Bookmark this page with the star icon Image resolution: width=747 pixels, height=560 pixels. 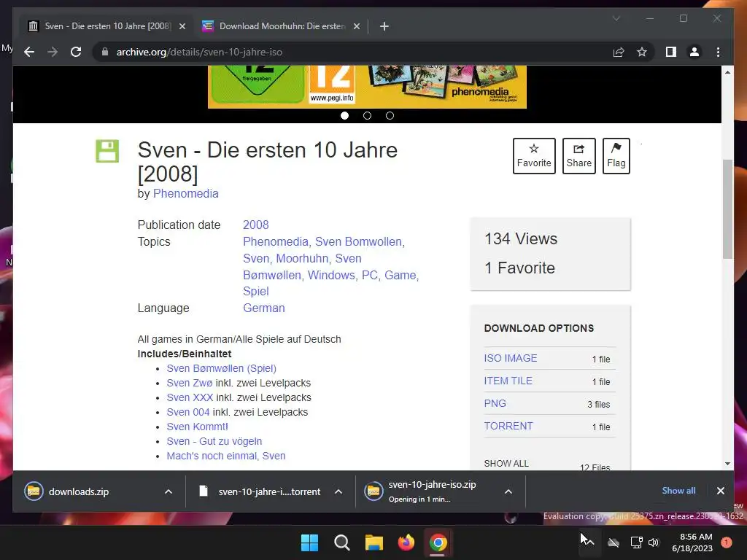(642, 52)
